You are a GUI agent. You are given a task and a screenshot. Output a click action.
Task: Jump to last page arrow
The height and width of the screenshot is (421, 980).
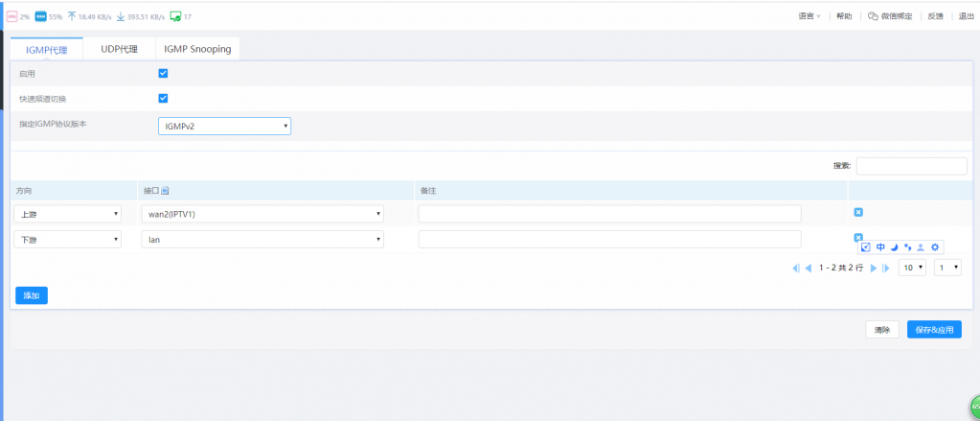pyautogui.click(x=885, y=269)
